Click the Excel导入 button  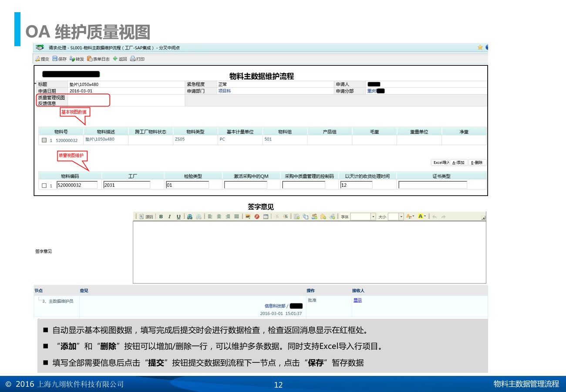440,162
